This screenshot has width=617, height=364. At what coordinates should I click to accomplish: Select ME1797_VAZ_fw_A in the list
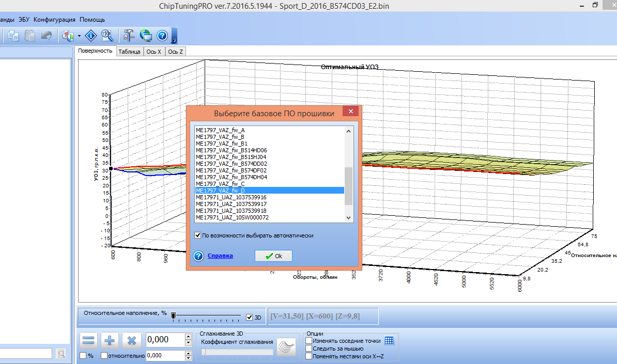(270, 130)
